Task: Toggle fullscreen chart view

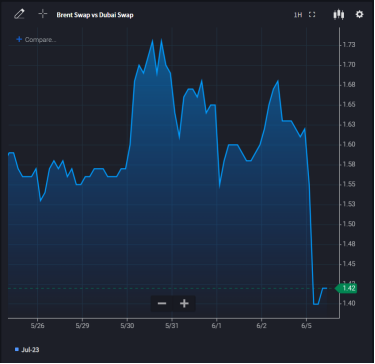Action: click(312, 14)
